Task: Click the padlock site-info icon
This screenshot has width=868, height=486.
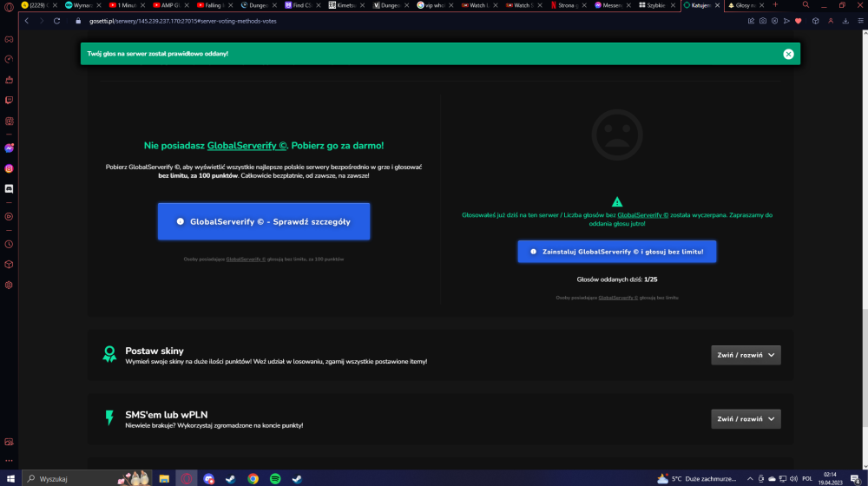Action: click(78, 21)
